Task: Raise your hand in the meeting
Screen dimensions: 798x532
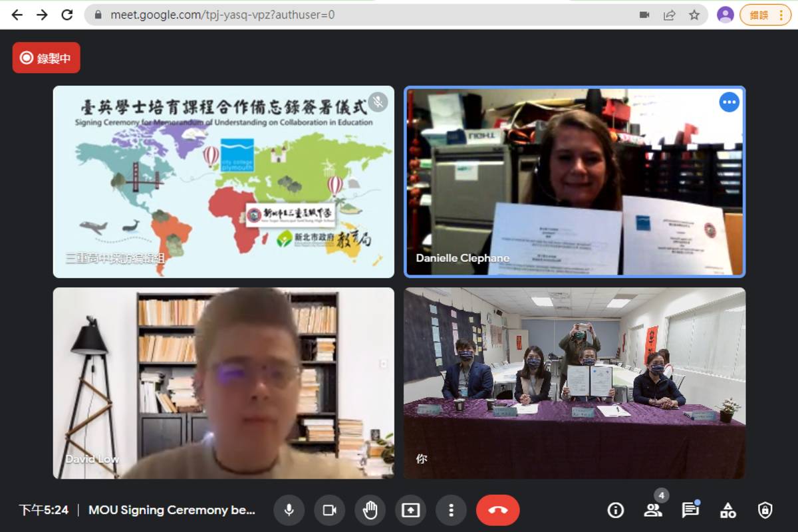Action: click(370, 510)
